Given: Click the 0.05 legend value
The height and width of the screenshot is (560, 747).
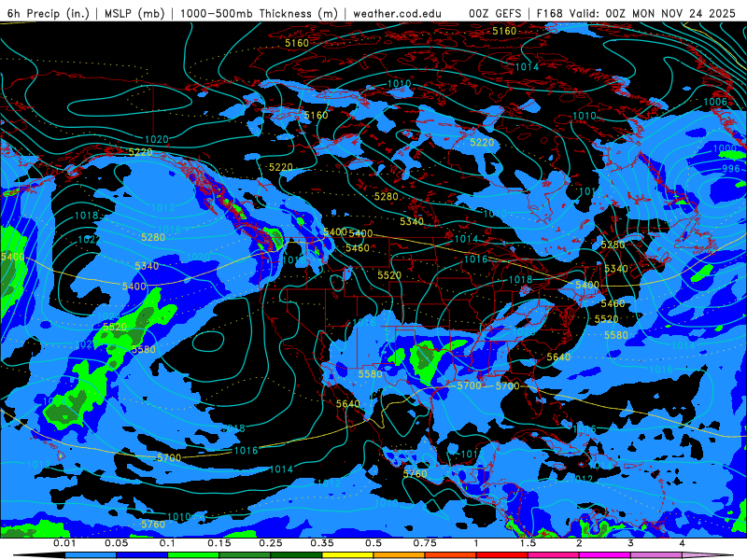Looking at the screenshot, I should pyautogui.click(x=116, y=543).
